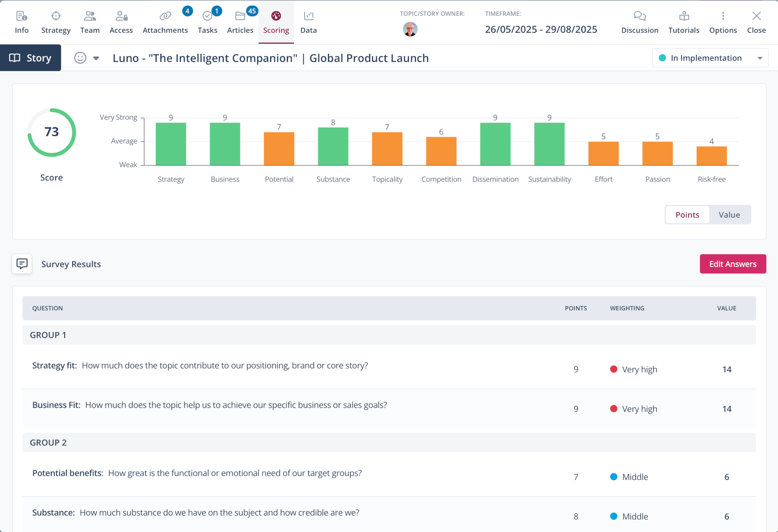
Task: Open the Tutorials section
Action: (x=683, y=22)
